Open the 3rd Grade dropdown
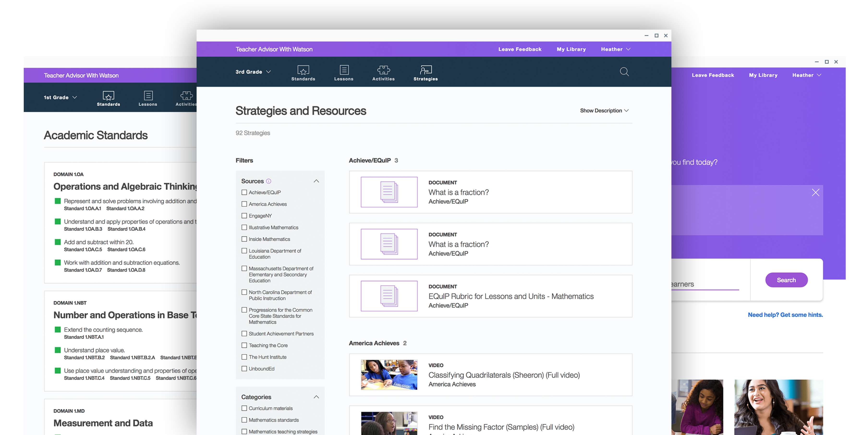Viewport: 868px width, 435px height. click(253, 72)
